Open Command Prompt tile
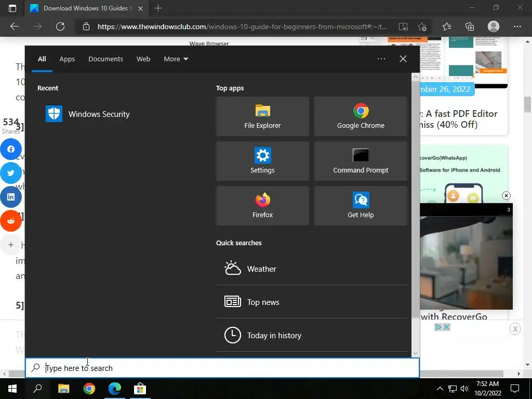This screenshot has width=532, height=399. (361, 161)
